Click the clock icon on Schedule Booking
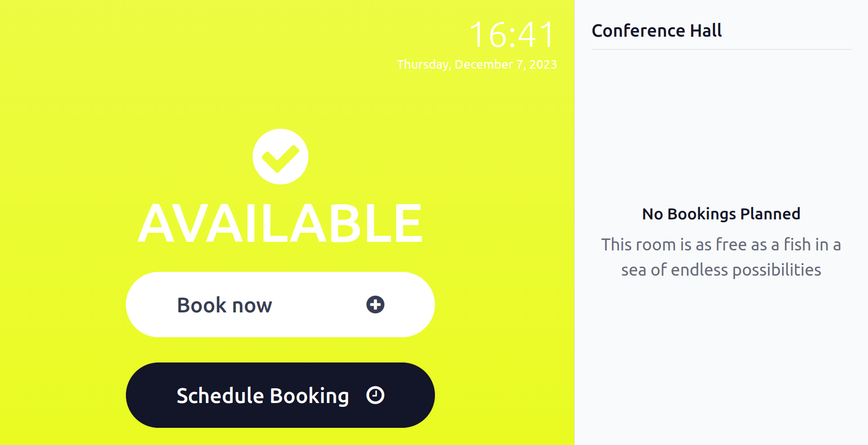The image size is (868, 445). click(x=375, y=395)
